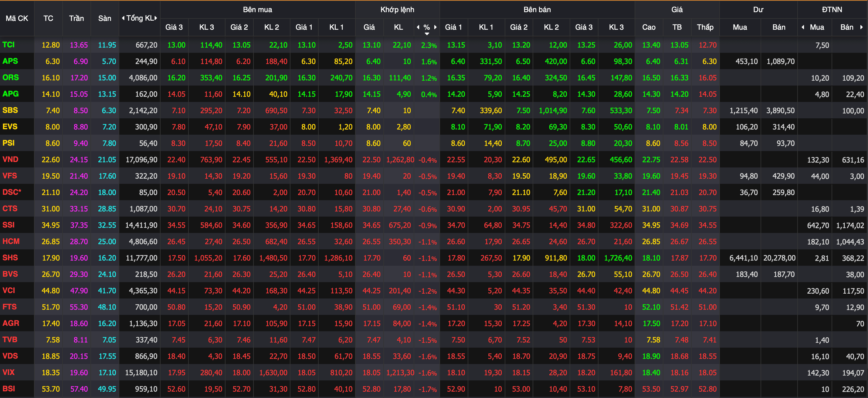
Task: Toggle the sort arrow under the % header
Action: click(427, 34)
